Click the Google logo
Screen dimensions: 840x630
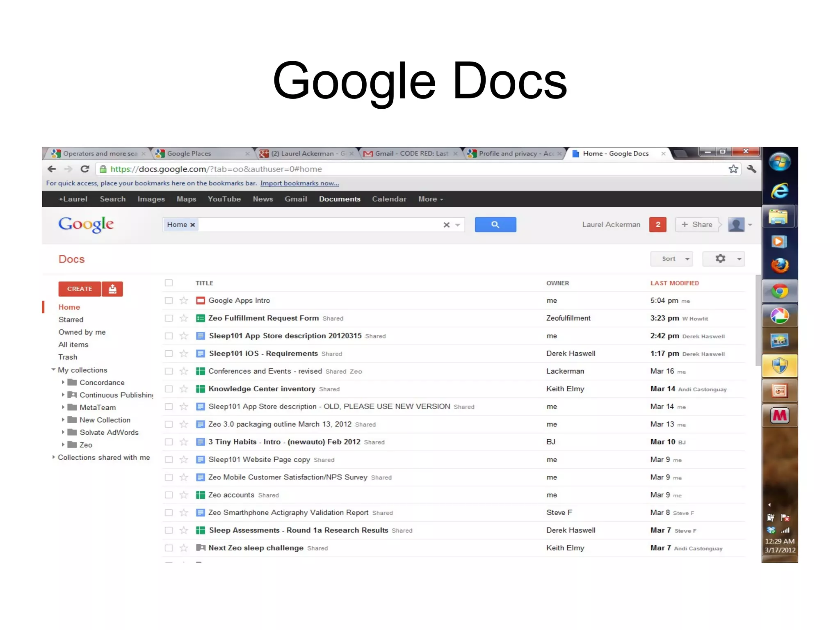(x=86, y=224)
